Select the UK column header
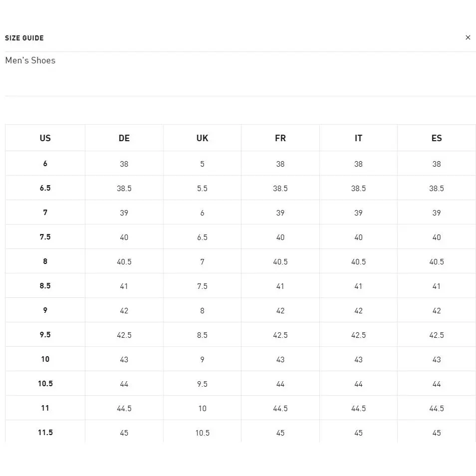This screenshot has height=476, width=476. pos(202,138)
